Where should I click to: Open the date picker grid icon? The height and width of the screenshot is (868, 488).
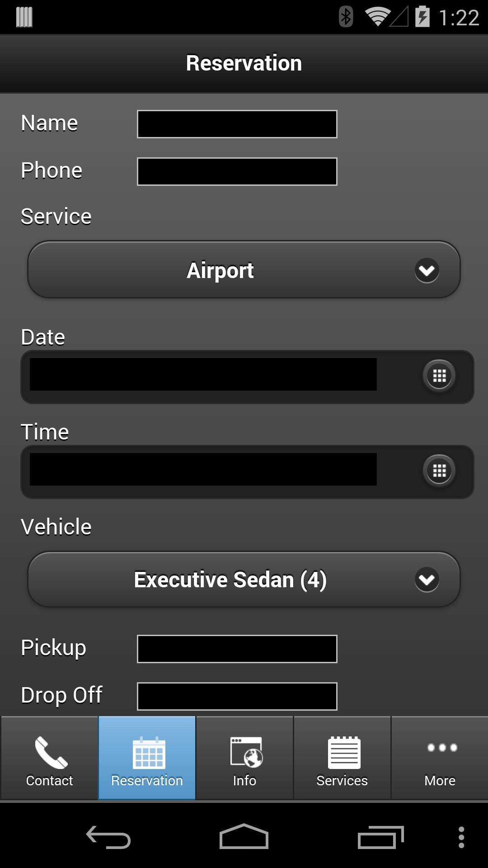click(439, 376)
